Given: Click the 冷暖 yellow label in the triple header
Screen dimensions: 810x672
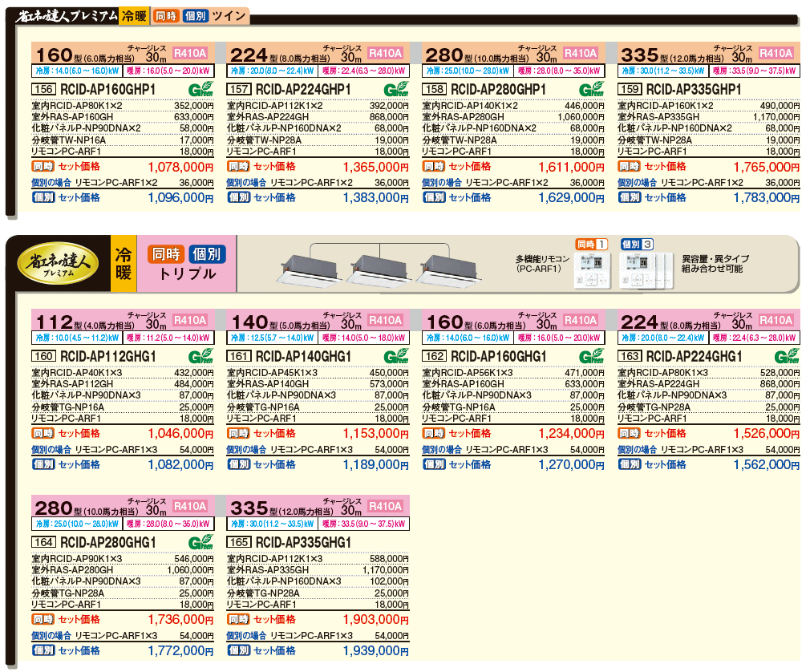Looking at the screenshot, I should (x=124, y=264).
